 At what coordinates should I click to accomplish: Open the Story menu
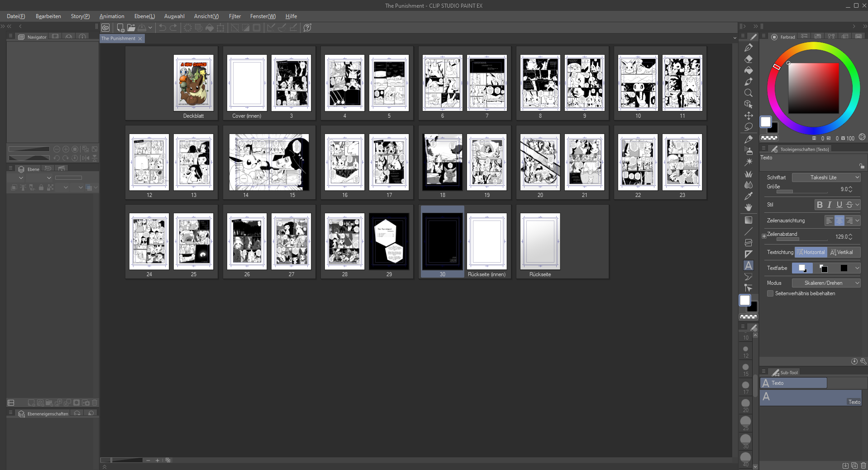pyautogui.click(x=80, y=16)
